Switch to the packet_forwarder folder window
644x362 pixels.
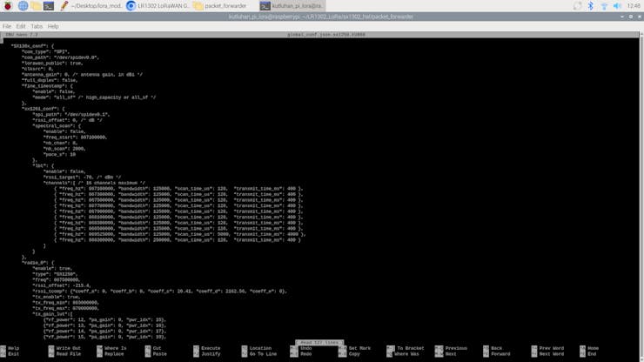pos(220,6)
